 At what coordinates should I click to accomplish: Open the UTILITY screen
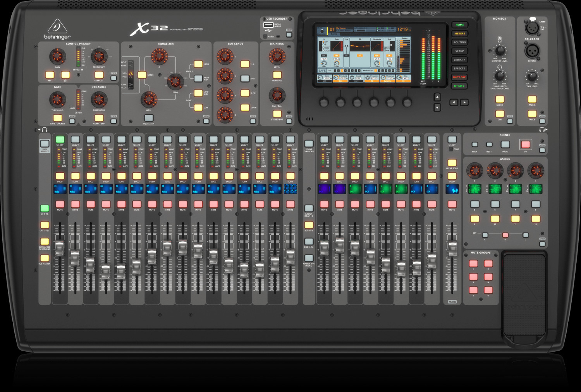(x=460, y=86)
